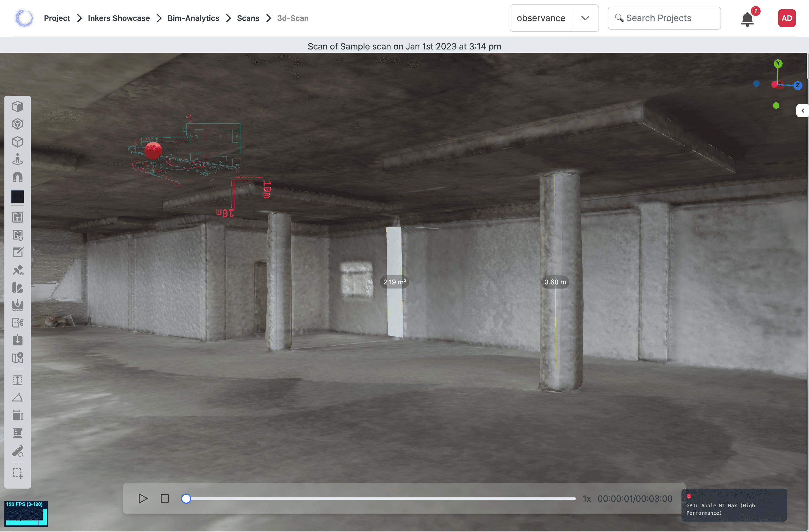Image resolution: width=809 pixels, height=532 pixels.
Task: Select the height distance measure tool
Action: (x=17, y=380)
